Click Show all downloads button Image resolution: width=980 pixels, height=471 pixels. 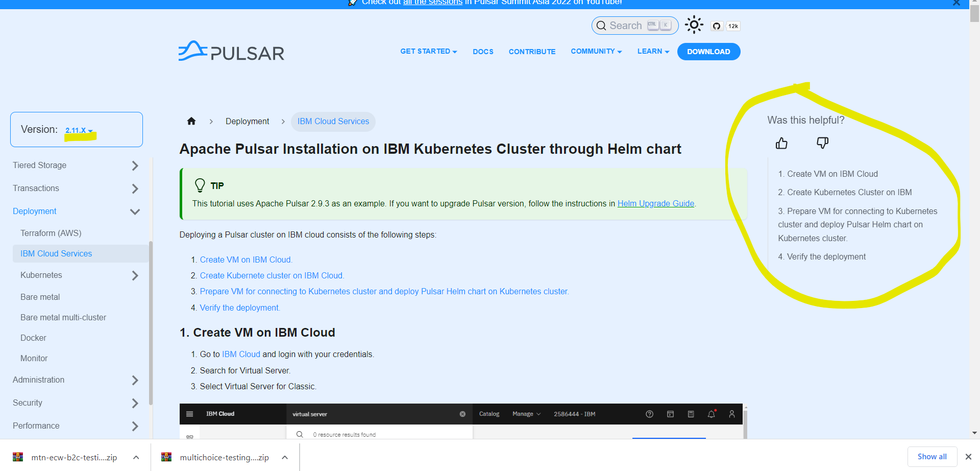click(932, 457)
